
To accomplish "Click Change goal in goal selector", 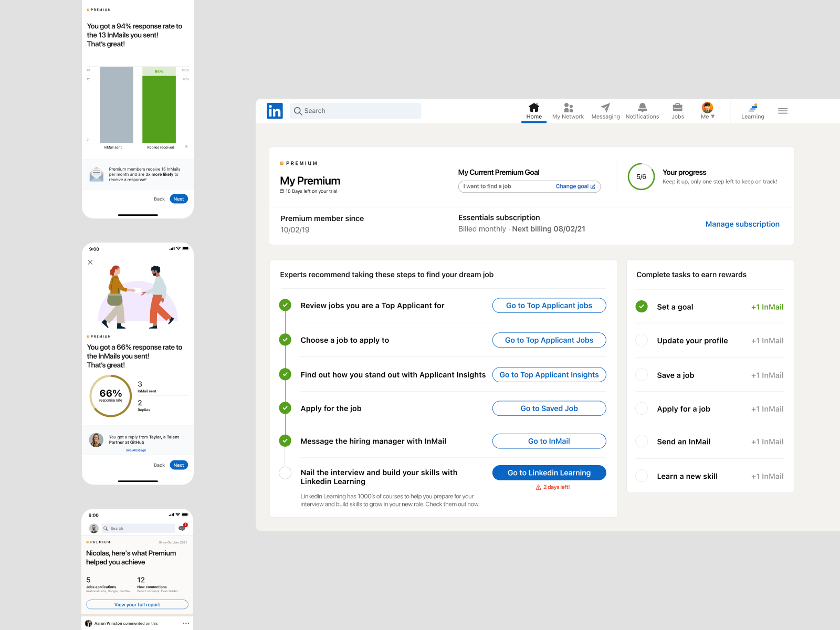I will (x=575, y=186).
